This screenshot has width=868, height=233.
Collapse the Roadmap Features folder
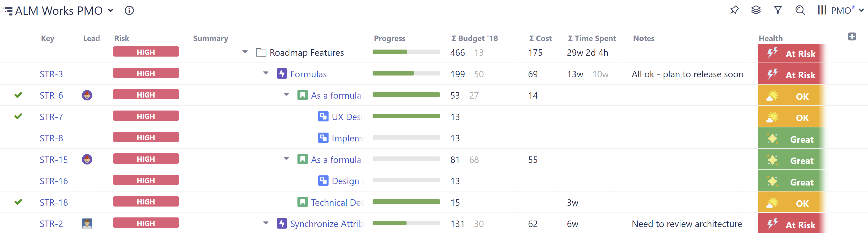245,52
